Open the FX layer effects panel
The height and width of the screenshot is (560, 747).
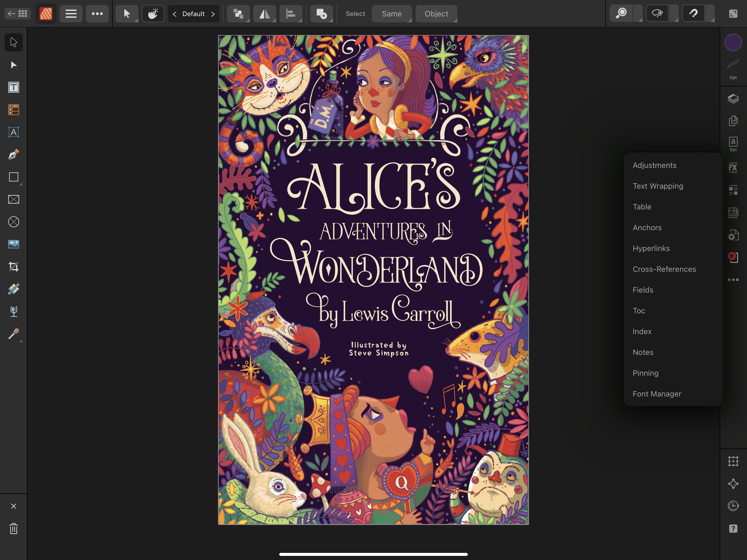[733, 168]
